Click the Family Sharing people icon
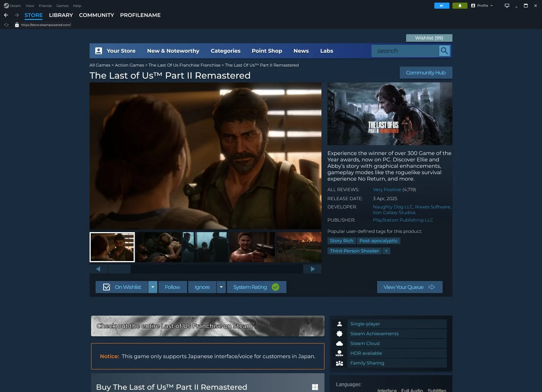Image resolution: width=542 pixels, height=392 pixels. (x=340, y=363)
